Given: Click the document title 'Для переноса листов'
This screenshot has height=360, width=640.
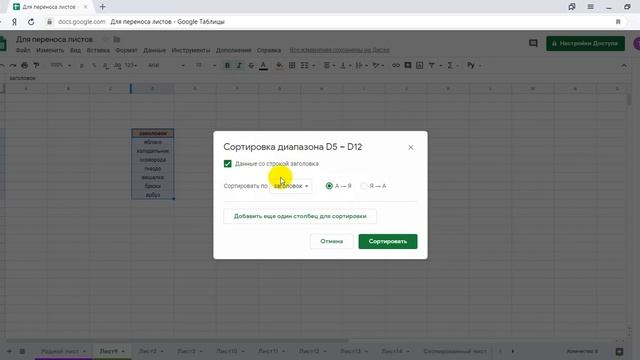Looking at the screenshot, I should [x=54, y=40].
